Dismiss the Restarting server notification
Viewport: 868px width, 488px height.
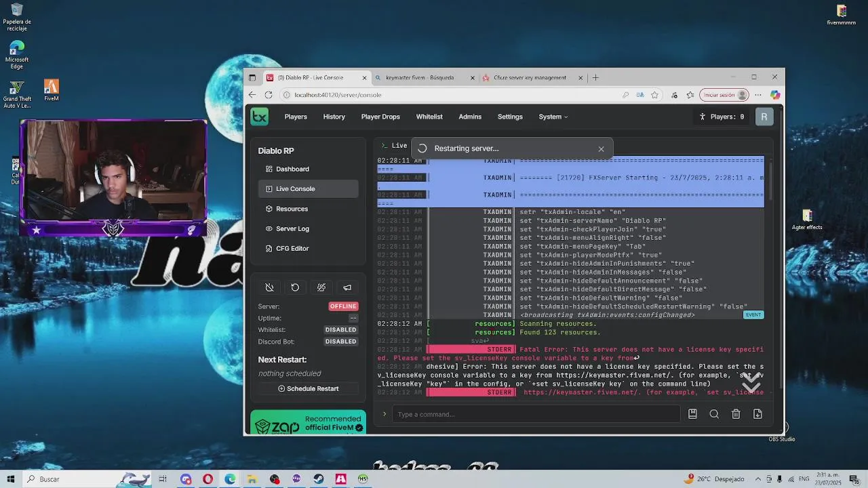coord(601,149)
